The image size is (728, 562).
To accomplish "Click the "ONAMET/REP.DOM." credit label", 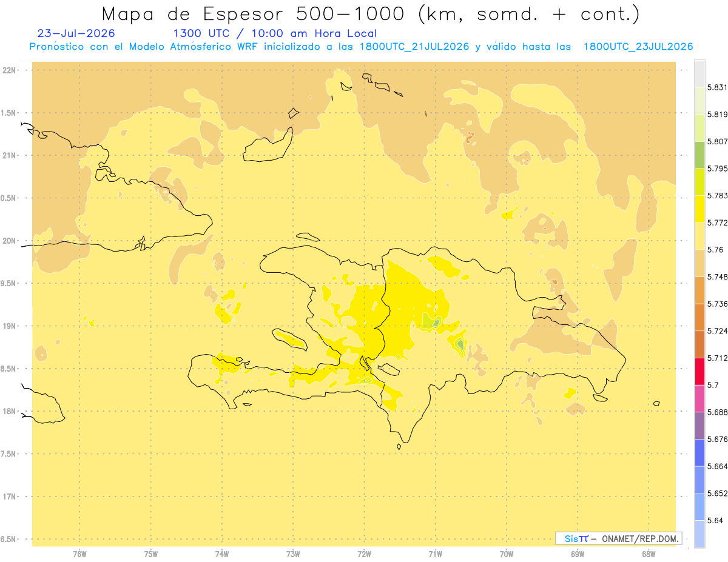I will pos(641,538).
